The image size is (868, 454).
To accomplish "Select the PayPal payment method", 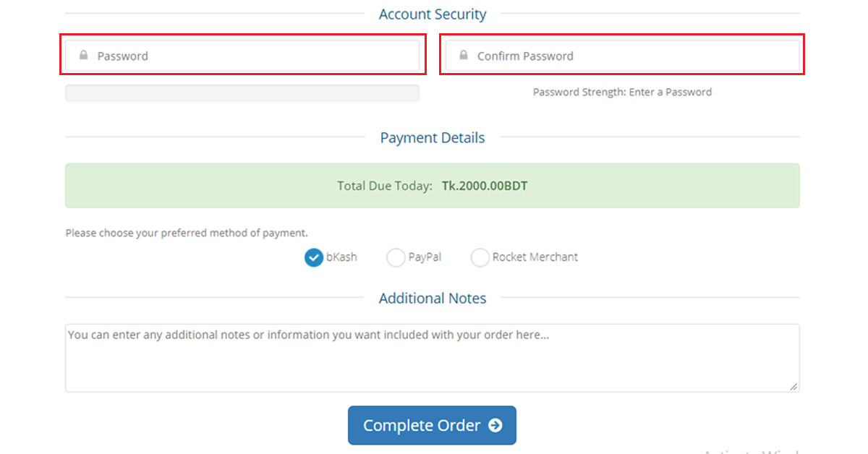I will [396, 257].
